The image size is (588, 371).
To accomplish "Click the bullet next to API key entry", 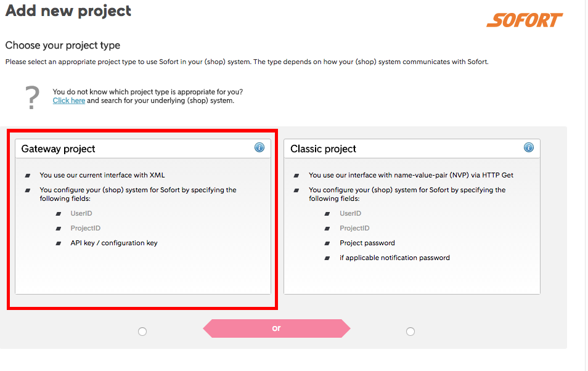I will [59, 243].
